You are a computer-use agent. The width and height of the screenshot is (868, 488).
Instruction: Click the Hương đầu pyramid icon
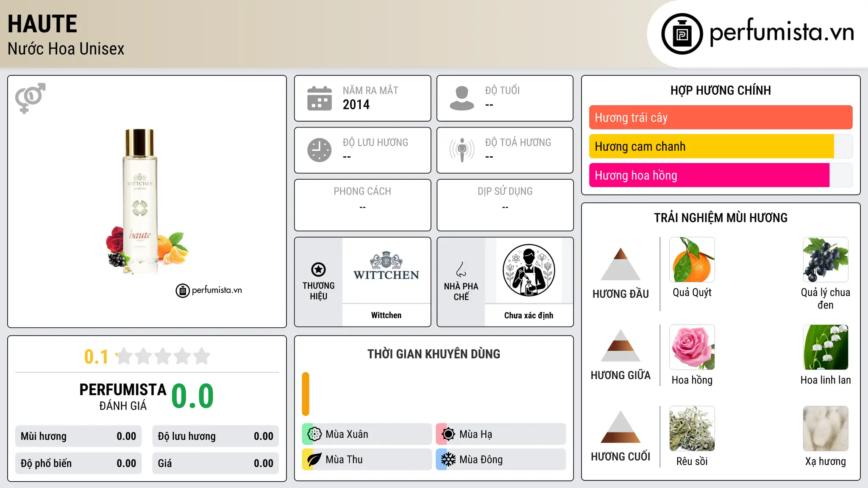tap(620, 264)
